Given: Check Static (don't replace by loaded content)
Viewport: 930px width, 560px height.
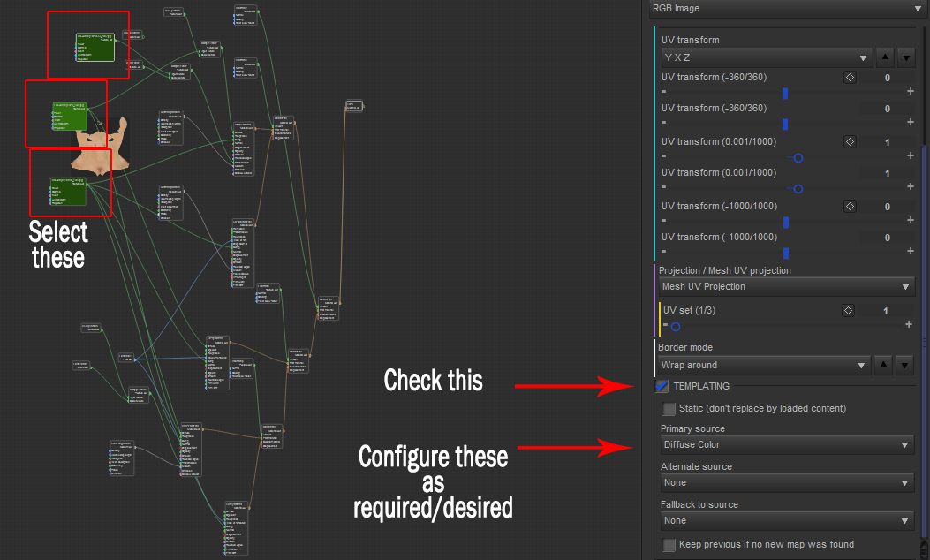Looking at the screenshot, I should pyautogui.click(x=669, y=409).
